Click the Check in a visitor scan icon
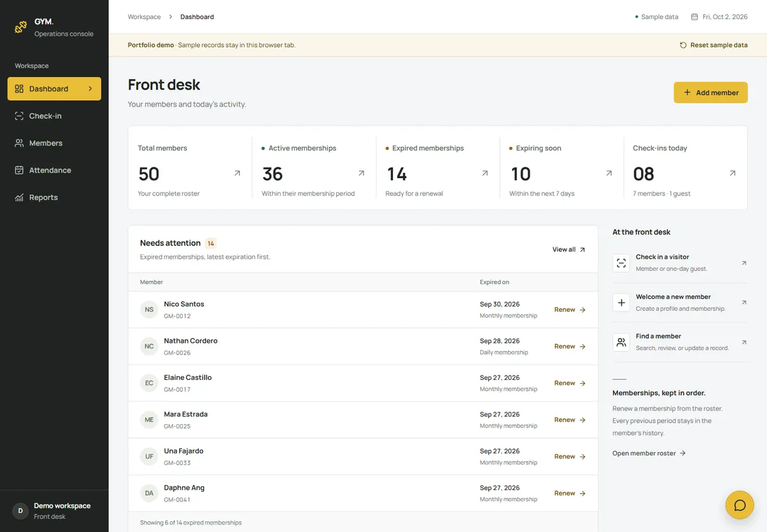The height and width of the screenshot is (532, 767). [621, 263]
